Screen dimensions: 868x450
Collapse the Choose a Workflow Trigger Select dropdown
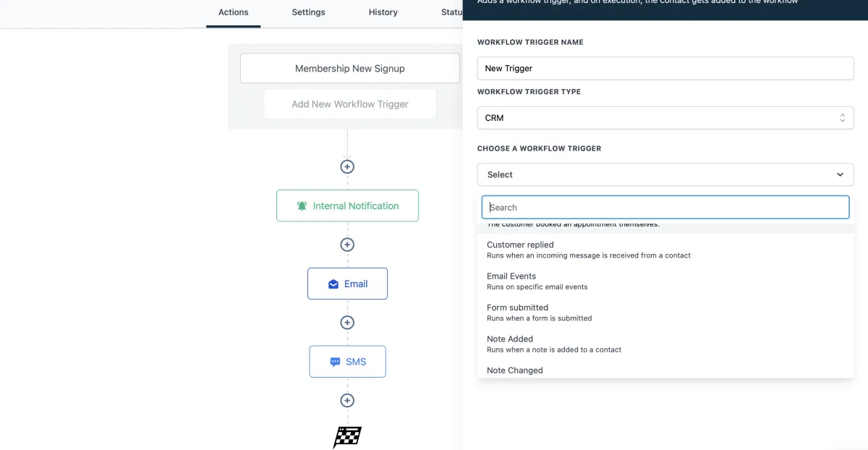665,174
